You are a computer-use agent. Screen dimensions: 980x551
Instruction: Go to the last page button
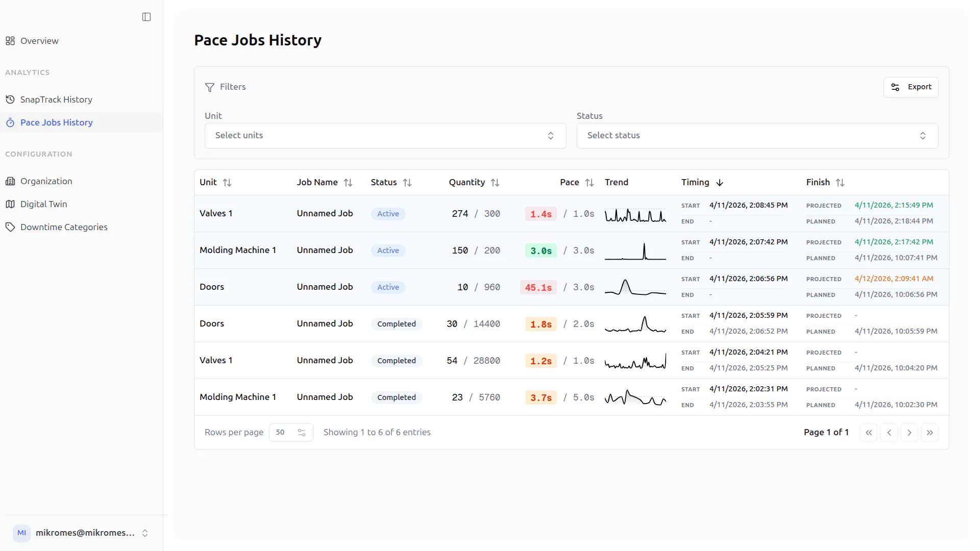coord(930,433)
